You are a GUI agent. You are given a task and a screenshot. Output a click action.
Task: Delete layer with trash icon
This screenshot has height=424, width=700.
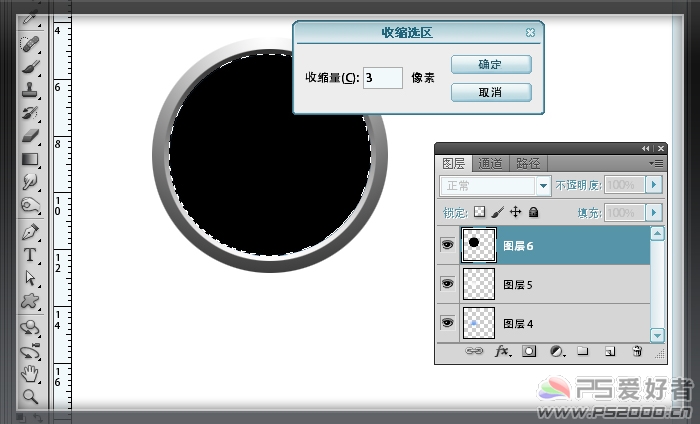(x=637, y=351)
